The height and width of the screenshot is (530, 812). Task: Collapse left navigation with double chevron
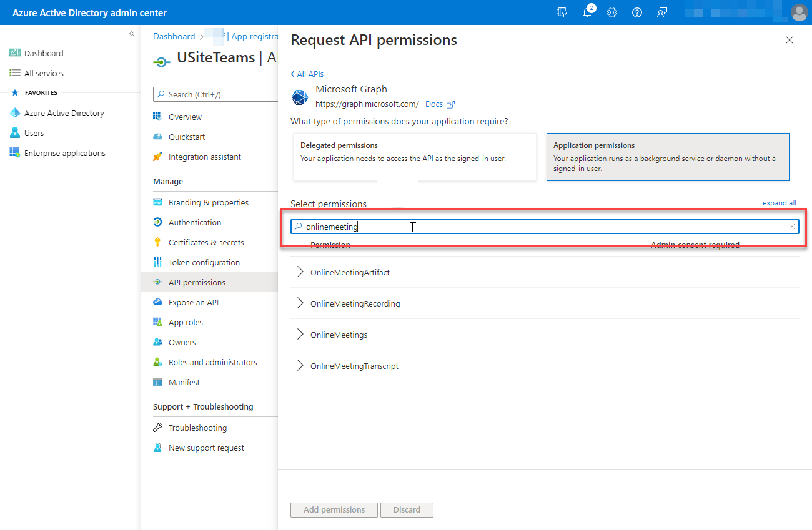click(x=132, y=34)
